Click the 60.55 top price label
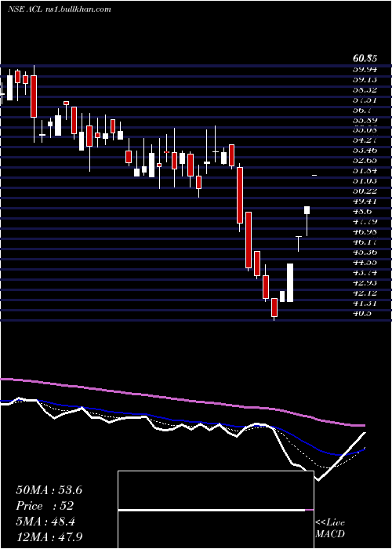This screenshot has height=549, width=392. pyautogui.click(x=365, y=58)
